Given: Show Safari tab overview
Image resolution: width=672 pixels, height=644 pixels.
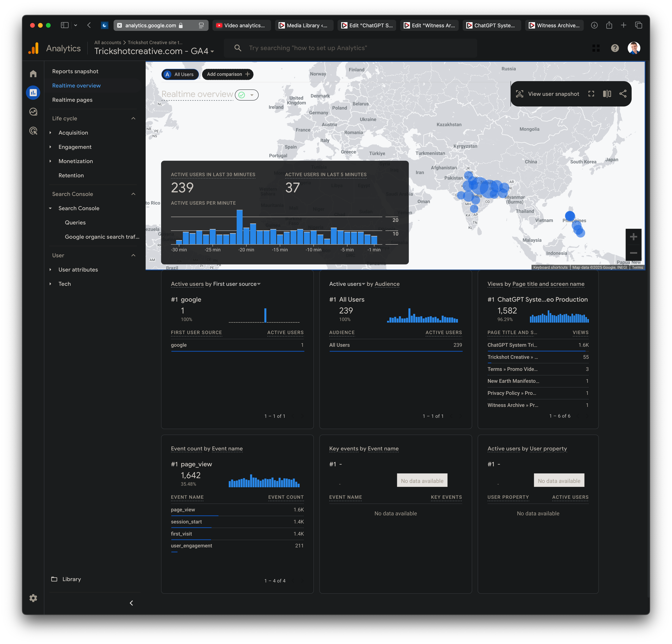Looking at the screenshot, I should 639,25.
